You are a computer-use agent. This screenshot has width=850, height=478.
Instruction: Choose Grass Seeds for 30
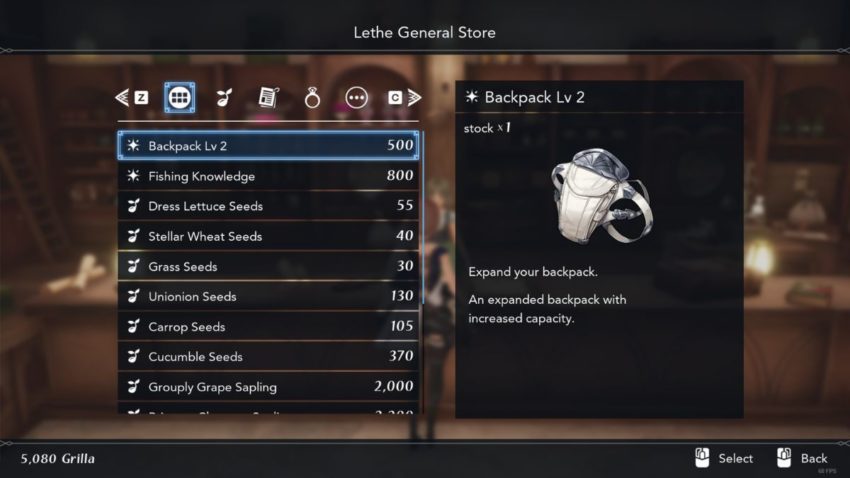point(268,266)
